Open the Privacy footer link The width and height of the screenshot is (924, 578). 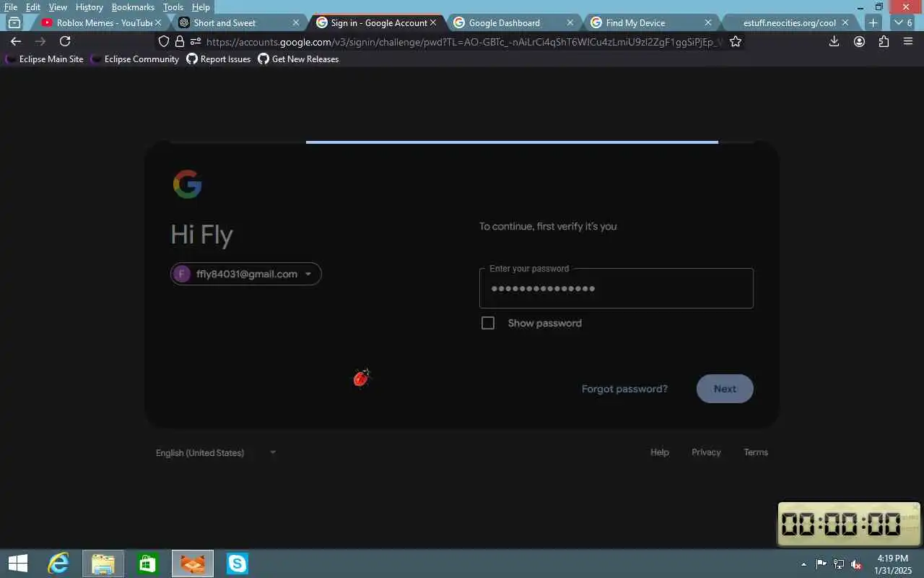pos(706,452)
